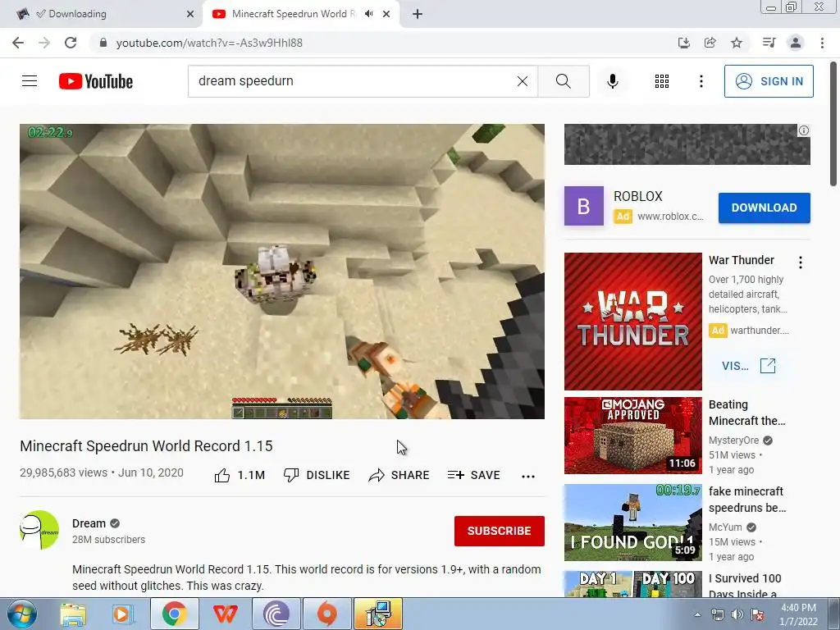Open the red W app on the taskbar

(225, 614)
